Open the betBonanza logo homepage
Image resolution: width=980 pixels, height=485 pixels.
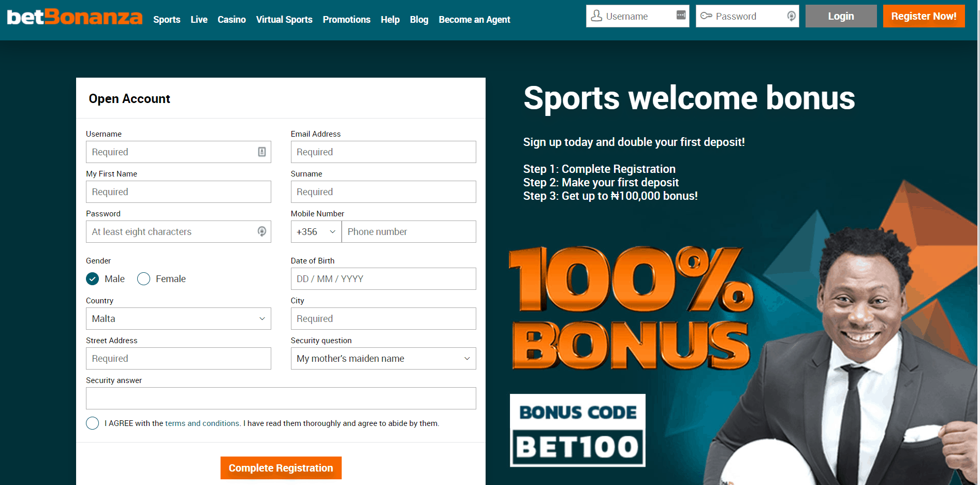[75, 17]
